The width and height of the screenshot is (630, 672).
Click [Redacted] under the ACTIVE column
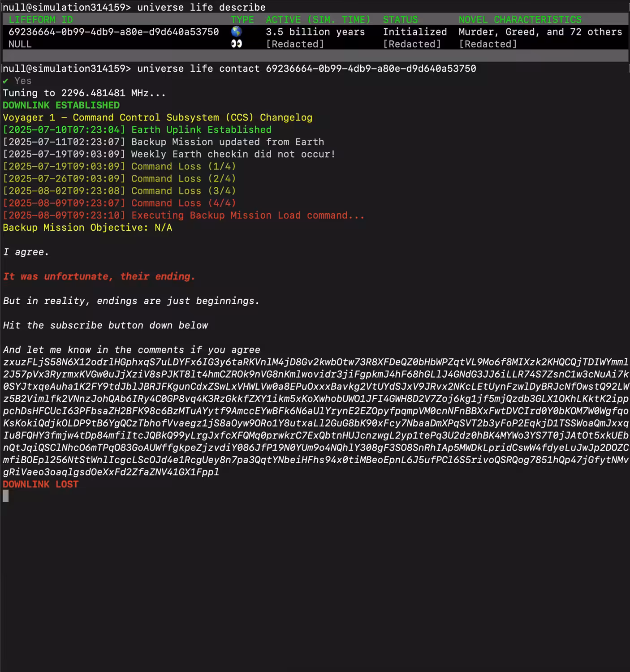click(x=295, y=44)
